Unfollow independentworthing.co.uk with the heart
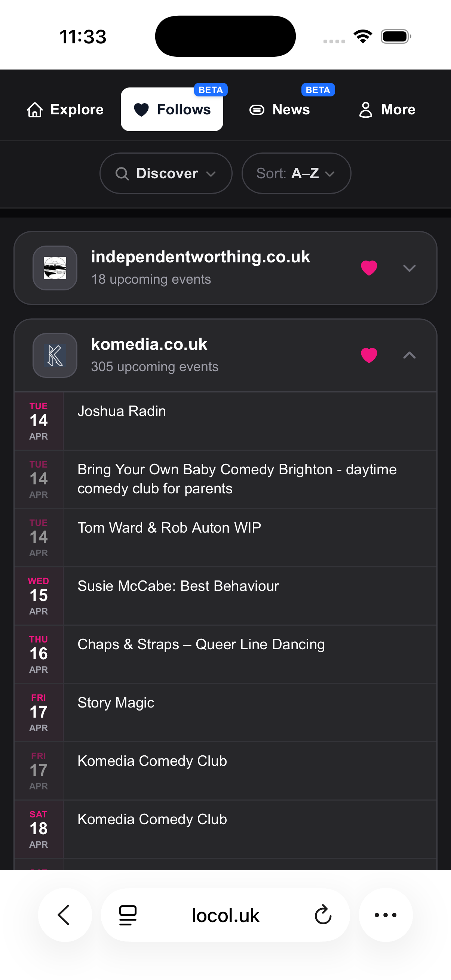This screenshot has width=451, height=980. point(369,268)
